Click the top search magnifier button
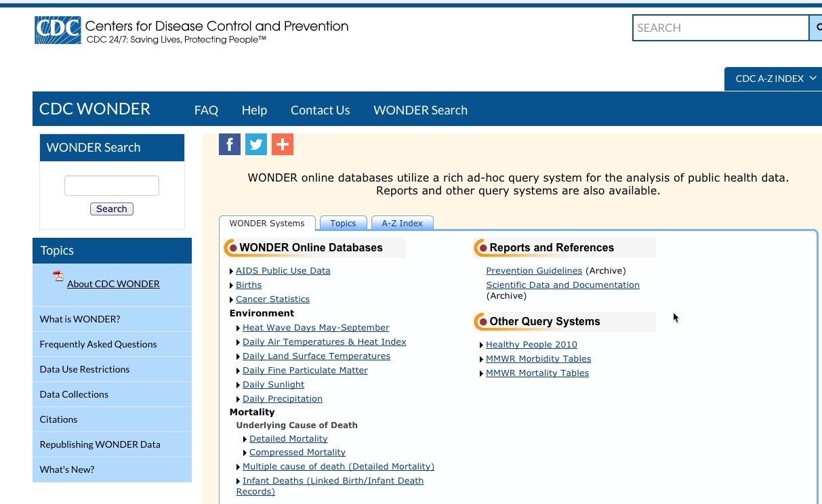Viewport: 822px width, 504px height. 816,28
